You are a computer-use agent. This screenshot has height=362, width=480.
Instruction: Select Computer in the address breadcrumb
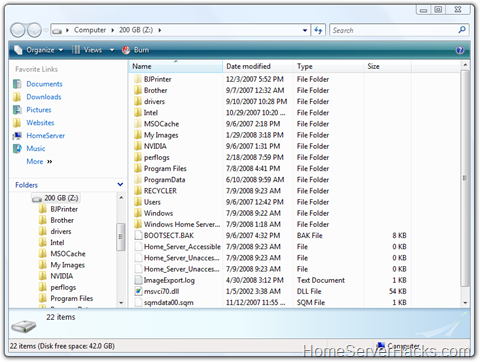tap(90, 30)
